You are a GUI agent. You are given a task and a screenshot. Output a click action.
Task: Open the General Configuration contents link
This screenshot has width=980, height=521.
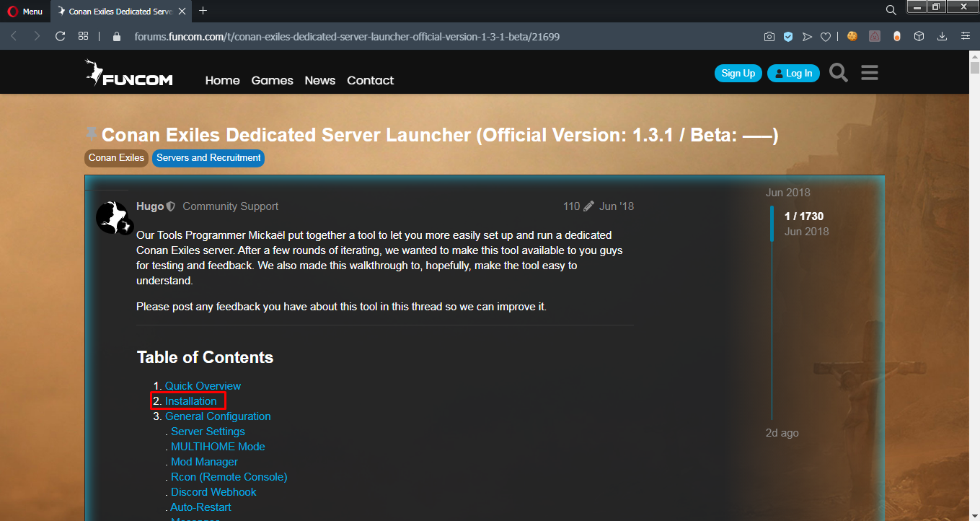[218, 416]
